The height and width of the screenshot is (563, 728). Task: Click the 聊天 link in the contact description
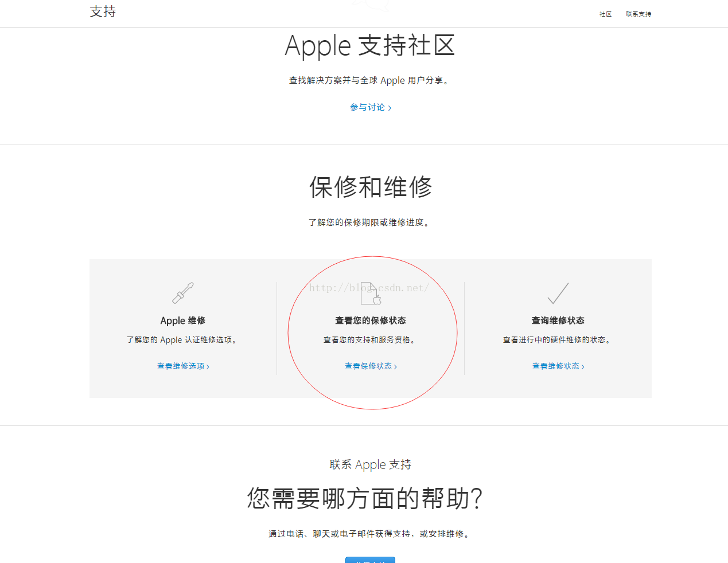321,534
